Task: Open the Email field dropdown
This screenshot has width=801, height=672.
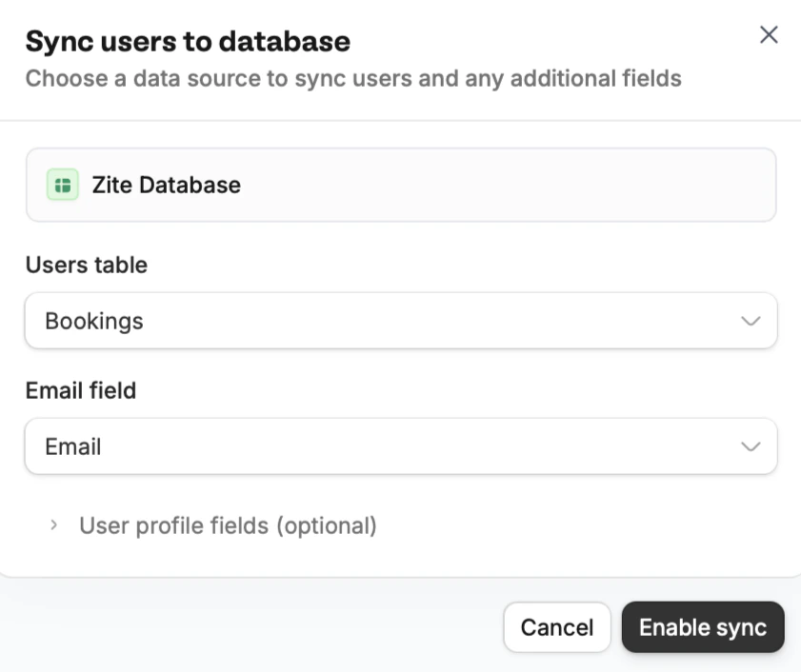Action: click(x=400, y=446)
